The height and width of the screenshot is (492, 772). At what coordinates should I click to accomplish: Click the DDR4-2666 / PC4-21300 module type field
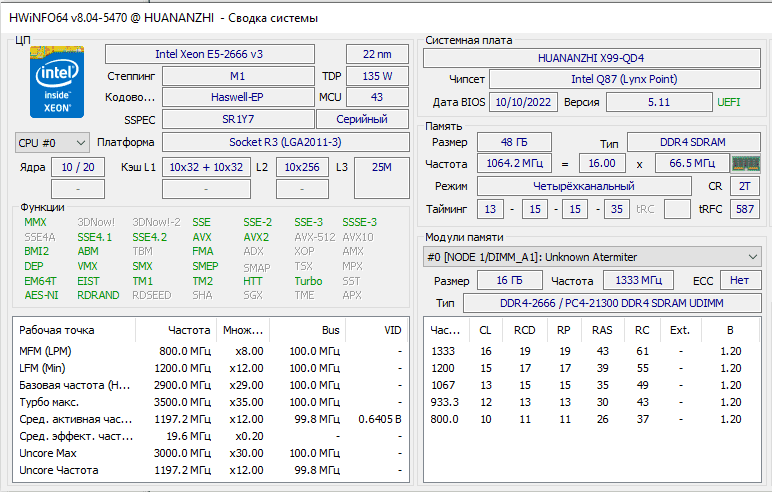(611, 303)
